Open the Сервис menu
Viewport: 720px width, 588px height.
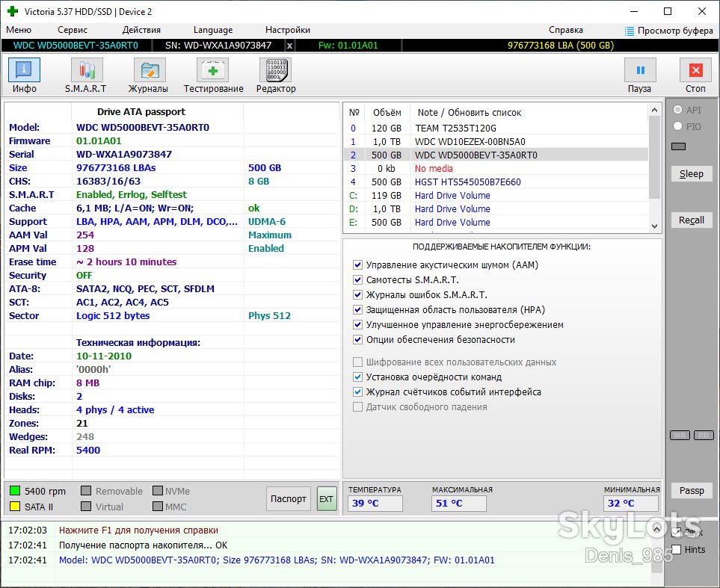(72, 30)
